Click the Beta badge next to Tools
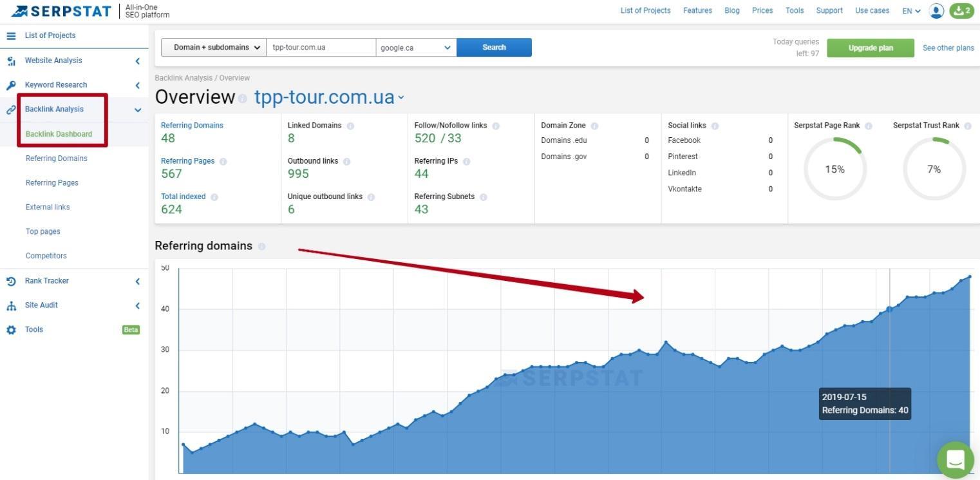The height and width of the screenshot is (480, 980). point(131,330)
